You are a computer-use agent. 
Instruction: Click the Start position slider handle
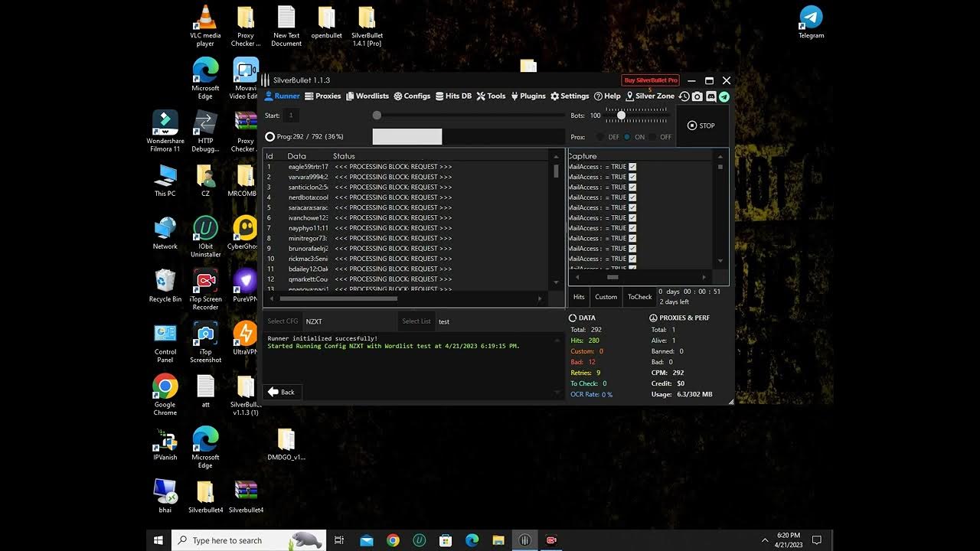coord(377,116)
